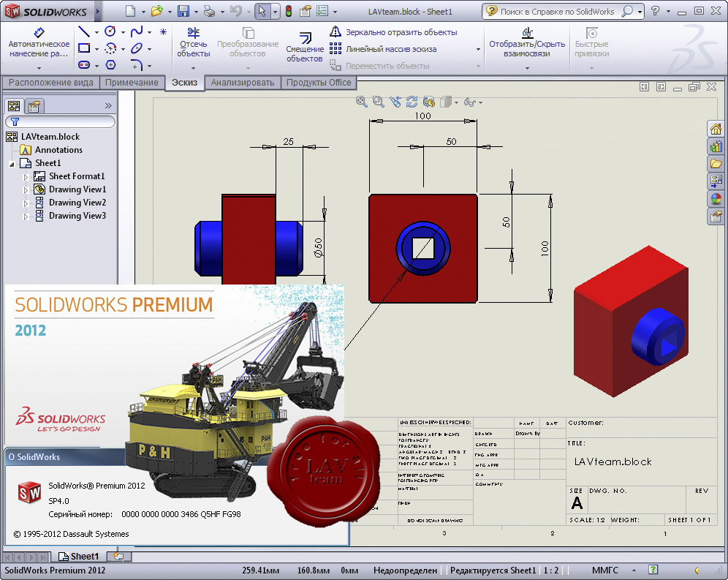The width and height of the screenshot is (728, 580).
Task: Select the Slot sketch tool
Action: tap(84, 64)
